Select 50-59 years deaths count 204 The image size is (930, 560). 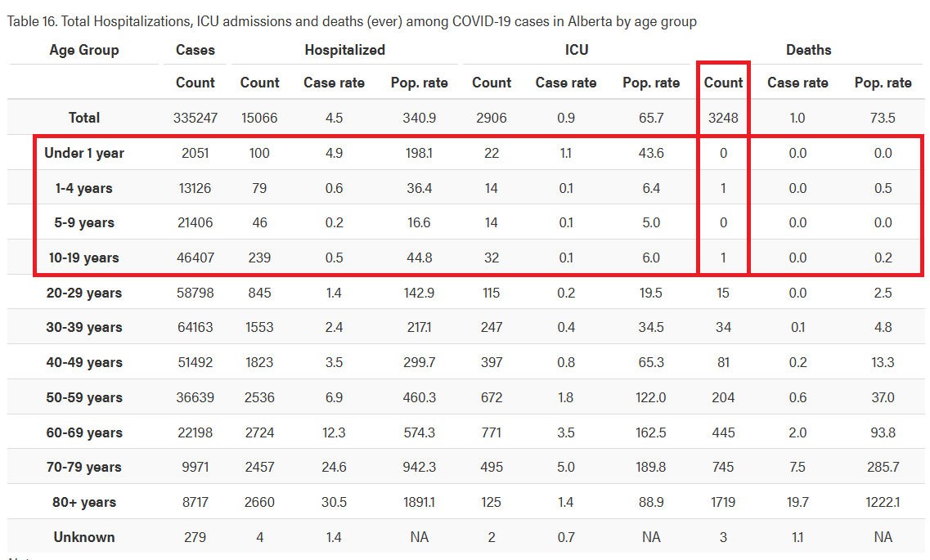723,397
